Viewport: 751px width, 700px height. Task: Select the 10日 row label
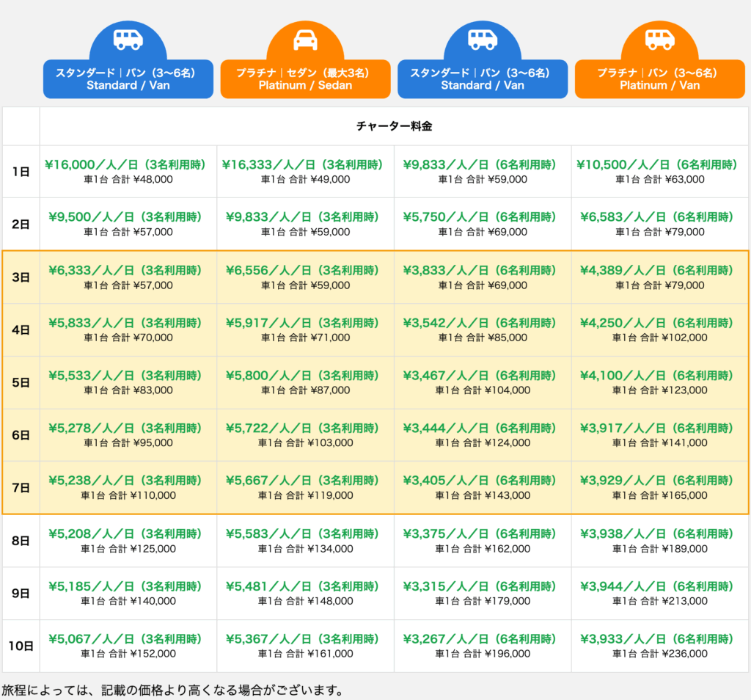21,646
